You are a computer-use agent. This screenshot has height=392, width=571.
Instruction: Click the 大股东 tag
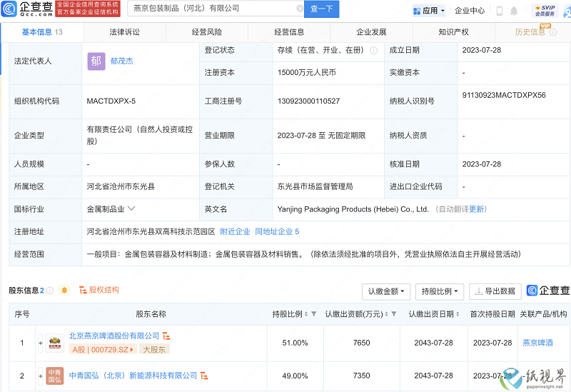coord(154,350)
